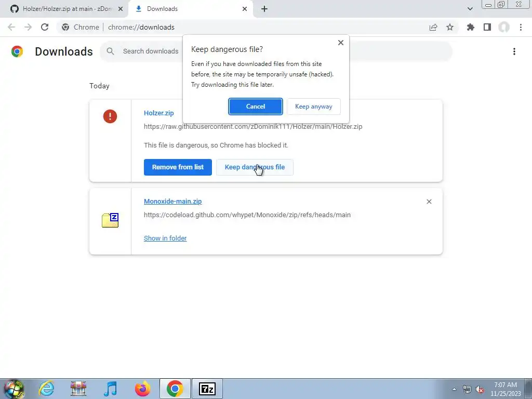
Task: Remove Monoxide-main.zip entry with X
Action: [x=429, y=202]
